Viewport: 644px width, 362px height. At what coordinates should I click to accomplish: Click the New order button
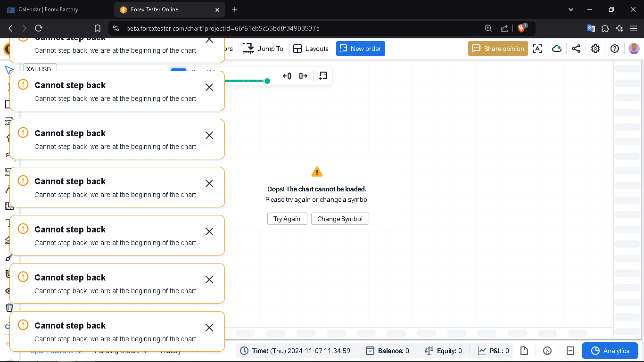(x=361, y=49)
